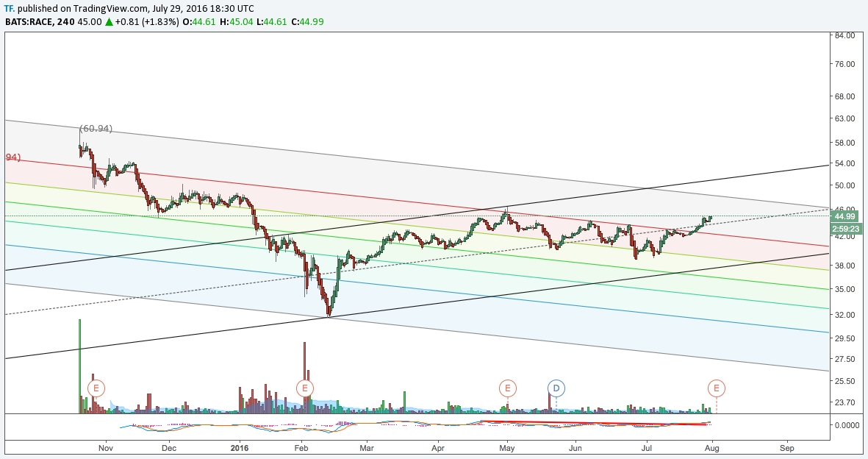Click the earnings E marker above May

(x=508, y=388)
